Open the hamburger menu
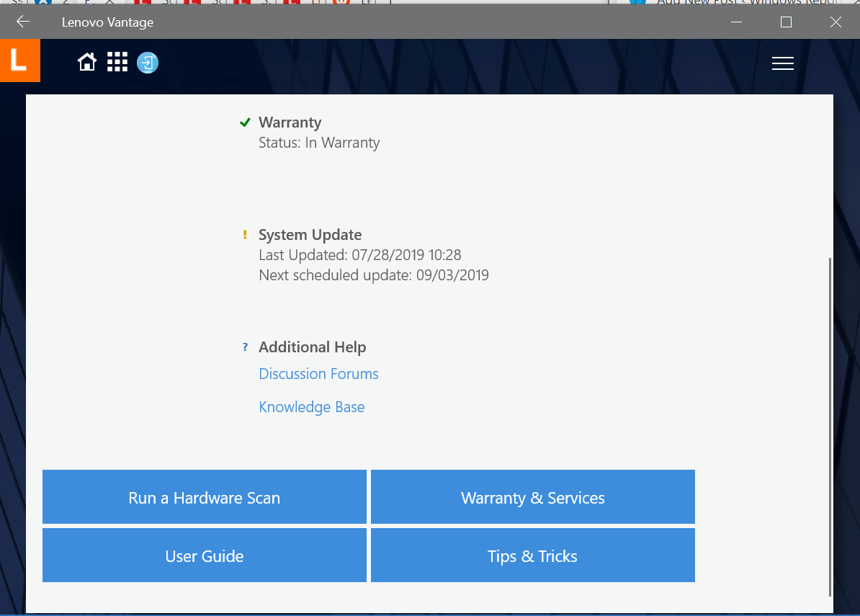The width and height of the screenshot is (860, 616). click(782, 63)
